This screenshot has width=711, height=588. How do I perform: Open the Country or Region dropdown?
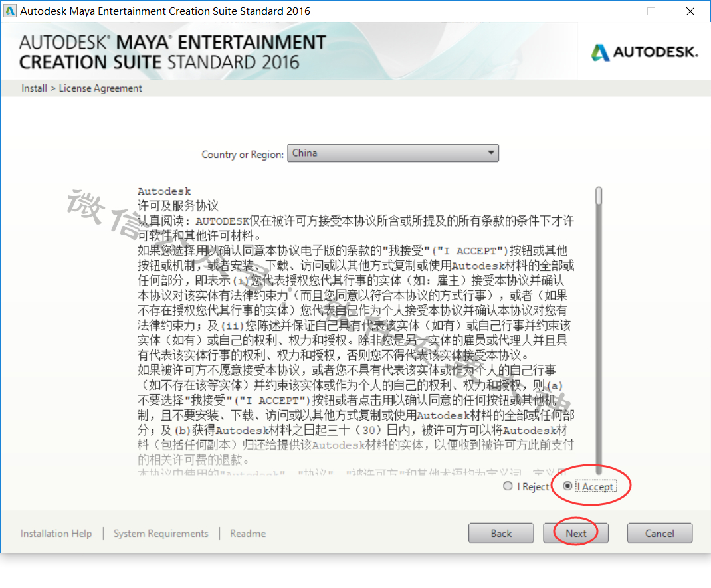[393, 153]
